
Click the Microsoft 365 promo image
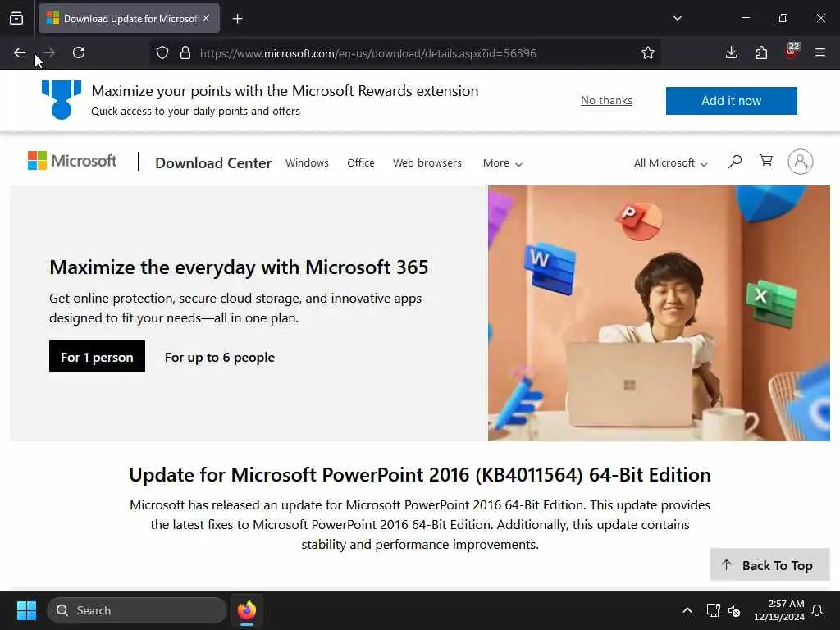pos(659,313)
